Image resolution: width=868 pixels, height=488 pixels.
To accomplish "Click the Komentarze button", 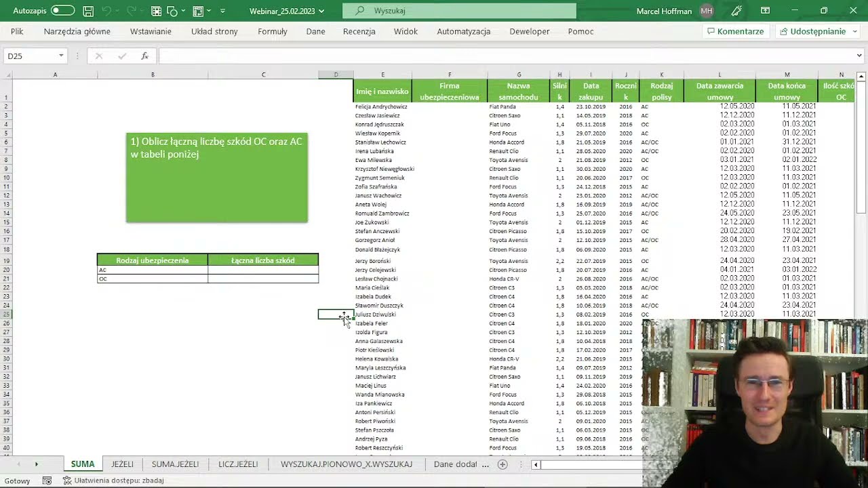I will [735, 31].
